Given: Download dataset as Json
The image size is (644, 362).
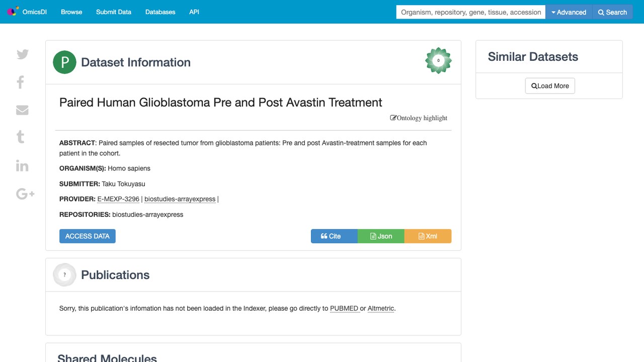Looking at the screenshot, I should tap(381, 236).
